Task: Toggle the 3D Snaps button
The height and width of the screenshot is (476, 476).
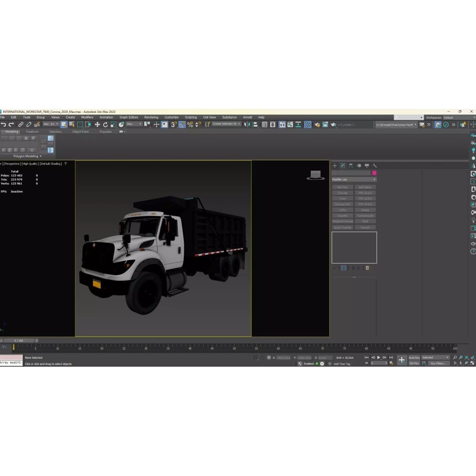Action: (x=174, y=124)
